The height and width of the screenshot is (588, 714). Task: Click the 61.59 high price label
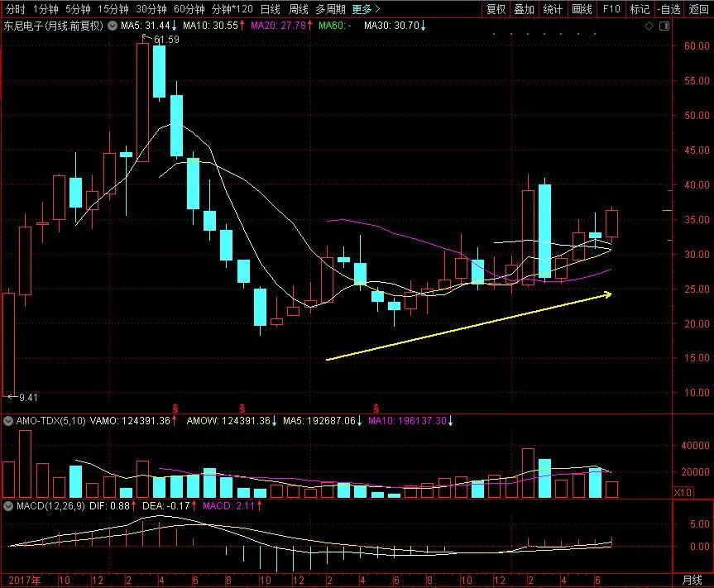166,40
